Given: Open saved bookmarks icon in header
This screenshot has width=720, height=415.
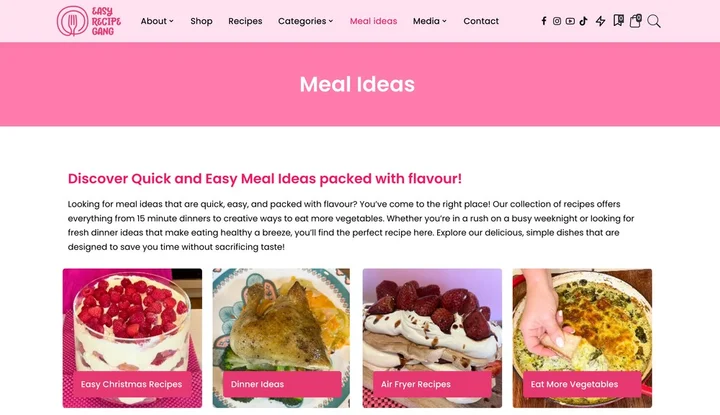Looking at the screenshot, I should point(618,21).
